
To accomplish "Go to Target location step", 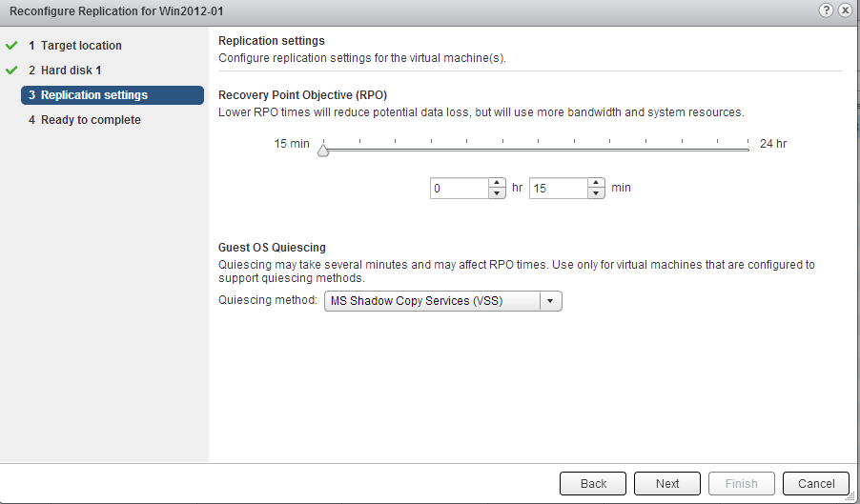I will (81, 46).
